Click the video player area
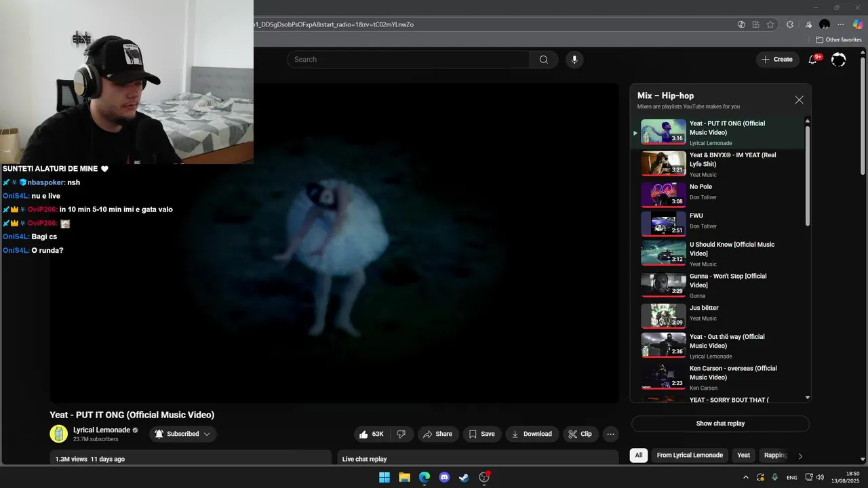 (334, 243)
